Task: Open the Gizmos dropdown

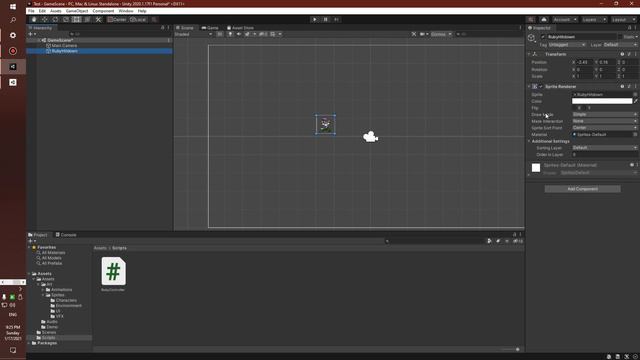Action: point(441,34)
